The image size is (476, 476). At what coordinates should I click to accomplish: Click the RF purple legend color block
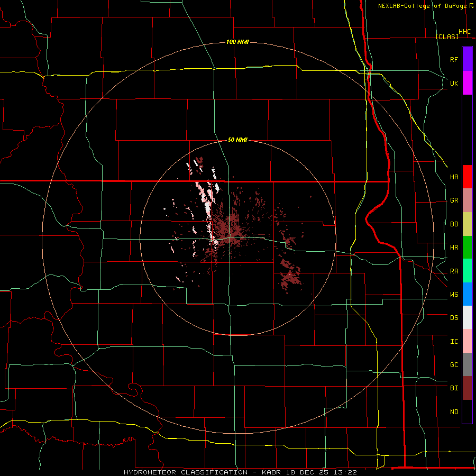pyautogui.click(x=467, y=59)
